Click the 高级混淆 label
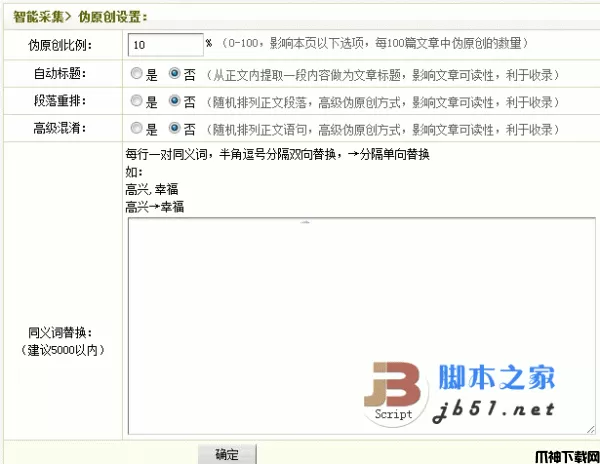This screenshot has height=464, width=600. point(60,128)
